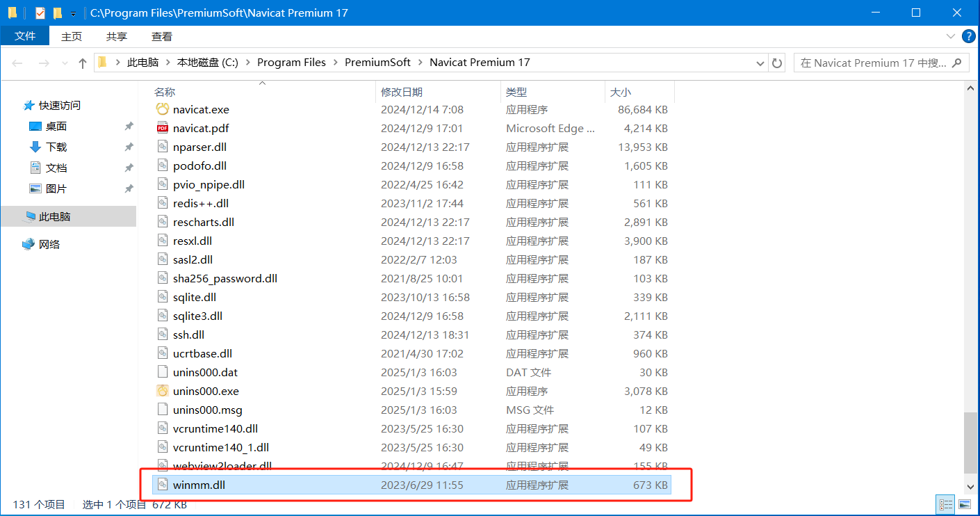Expand the ribbon with the chevron
Image resolution: width=980 pixels, height=516 pixels.
pos(951,36)
